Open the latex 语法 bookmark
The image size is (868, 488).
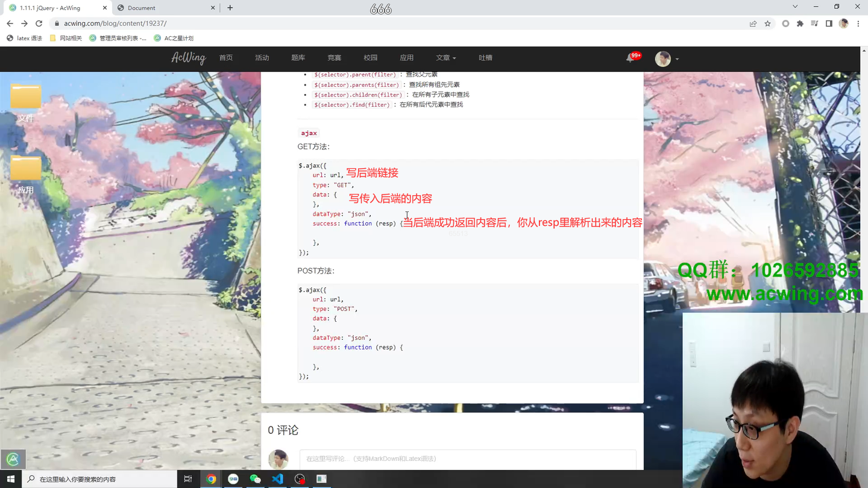click(x=24, y=38)
